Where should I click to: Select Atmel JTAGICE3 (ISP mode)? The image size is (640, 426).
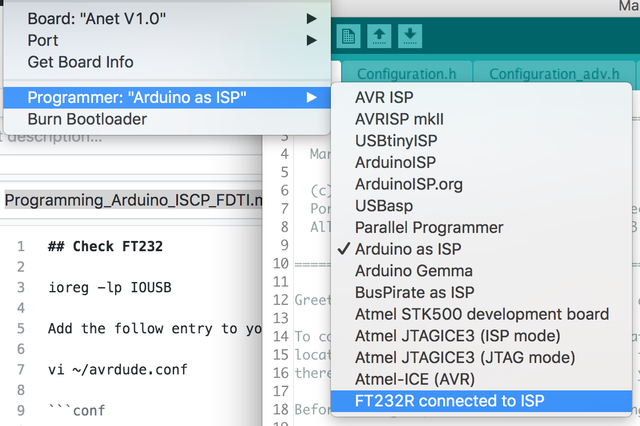click(482, 336)
